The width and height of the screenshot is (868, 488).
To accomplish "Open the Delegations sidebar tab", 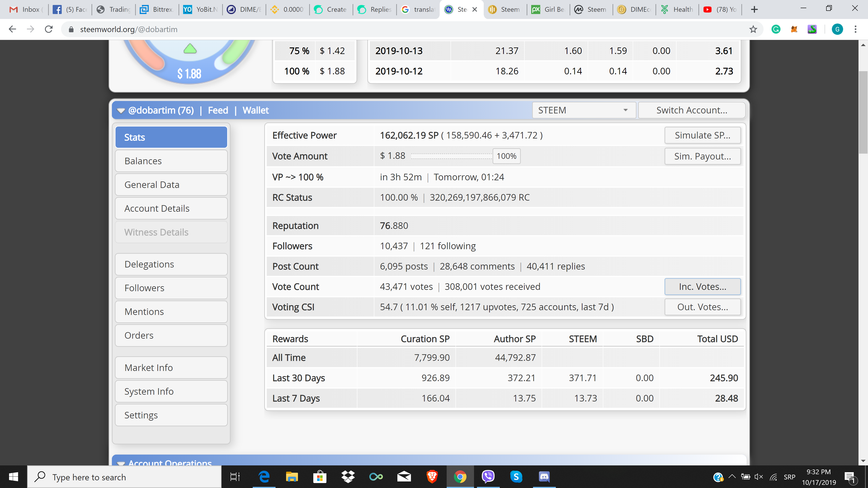I will pyautogui.click(x=171, y=264).
